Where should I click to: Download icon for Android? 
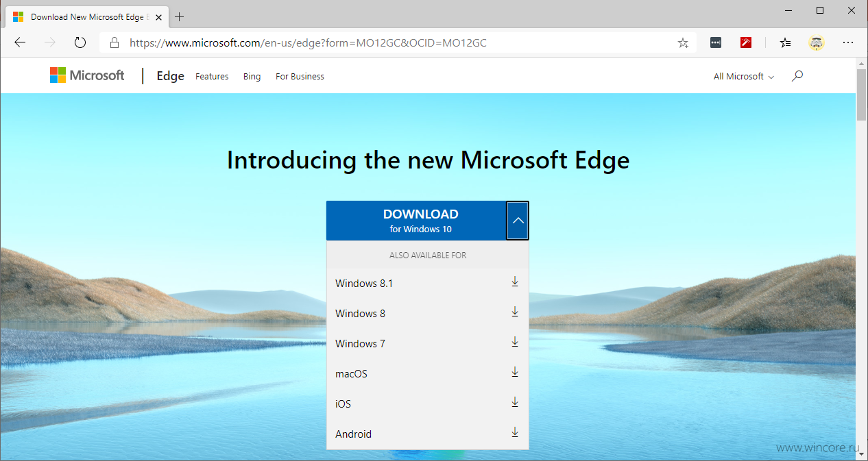click(x=515, y=432)
